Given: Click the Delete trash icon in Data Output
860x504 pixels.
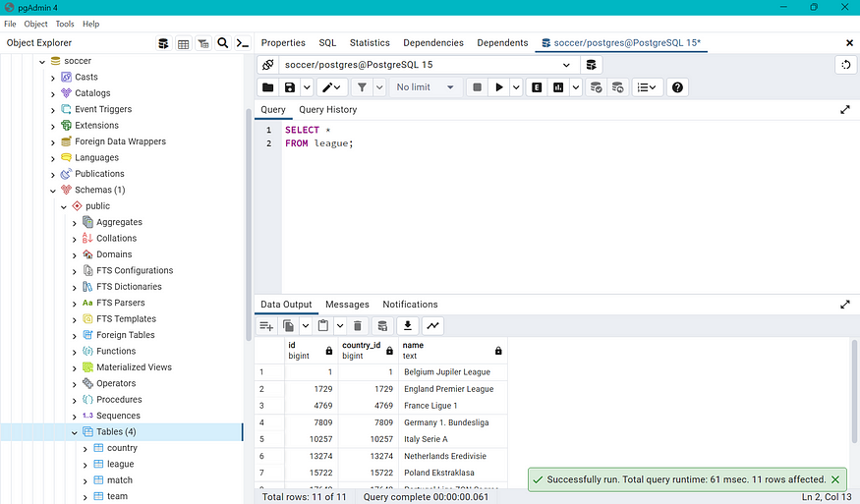Looking at the screenshot, I should pyautogui.click(x=358, y=326).
